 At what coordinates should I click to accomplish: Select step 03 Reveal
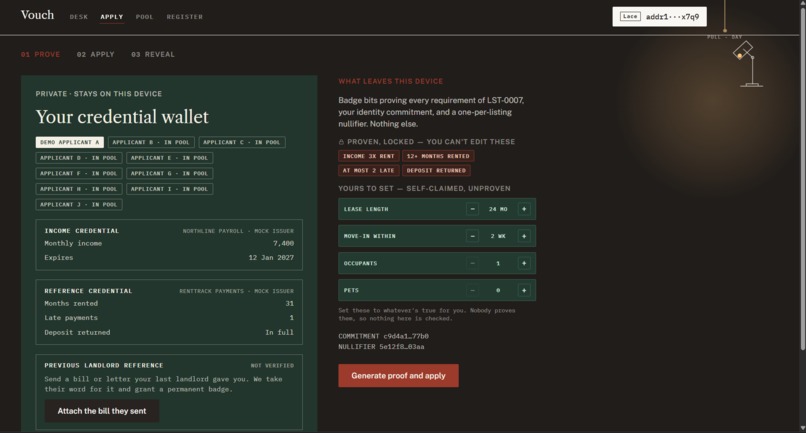153,55
